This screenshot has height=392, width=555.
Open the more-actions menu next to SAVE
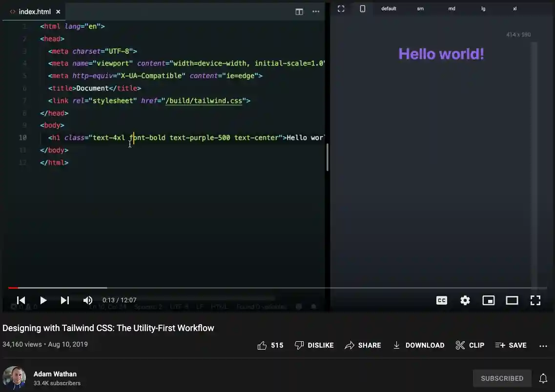[543, 345]
